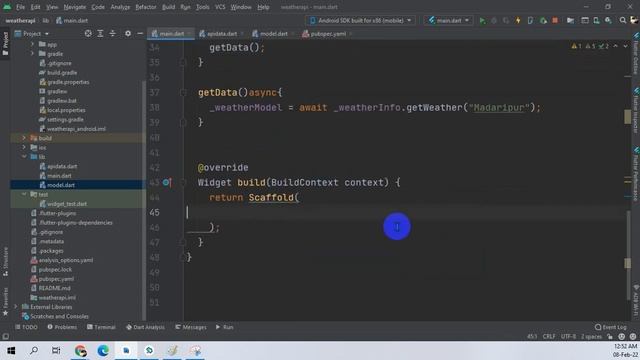Viewport: 640px width, 360px height.
Task: Expand the ios folder in the project tree
Action: [x=24, y=147]
